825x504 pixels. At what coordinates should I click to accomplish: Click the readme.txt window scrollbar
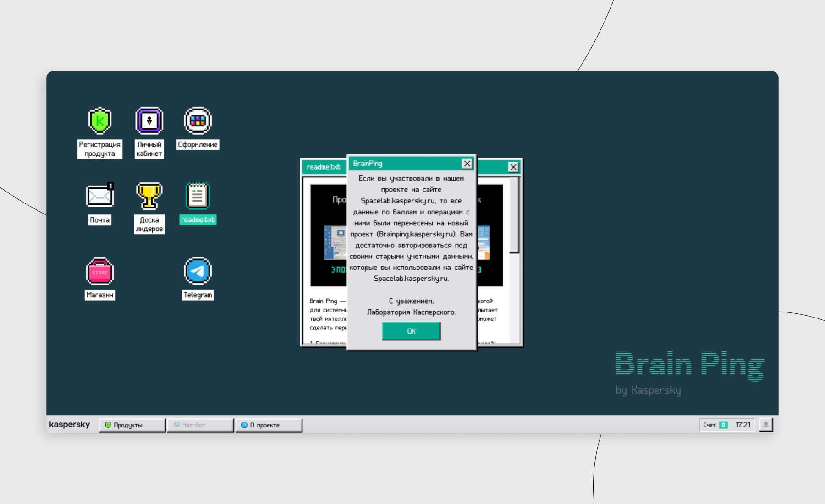[x=514, y=215]
